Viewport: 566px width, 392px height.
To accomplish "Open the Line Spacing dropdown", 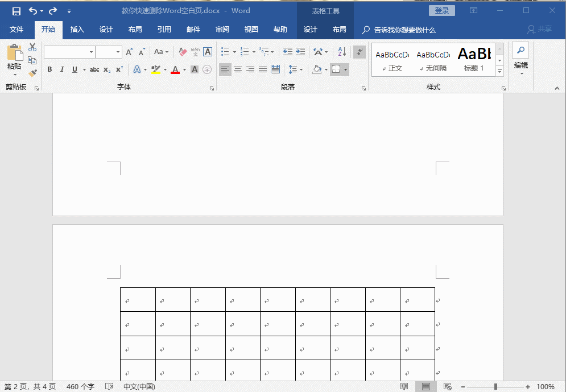I will (297, 69).
